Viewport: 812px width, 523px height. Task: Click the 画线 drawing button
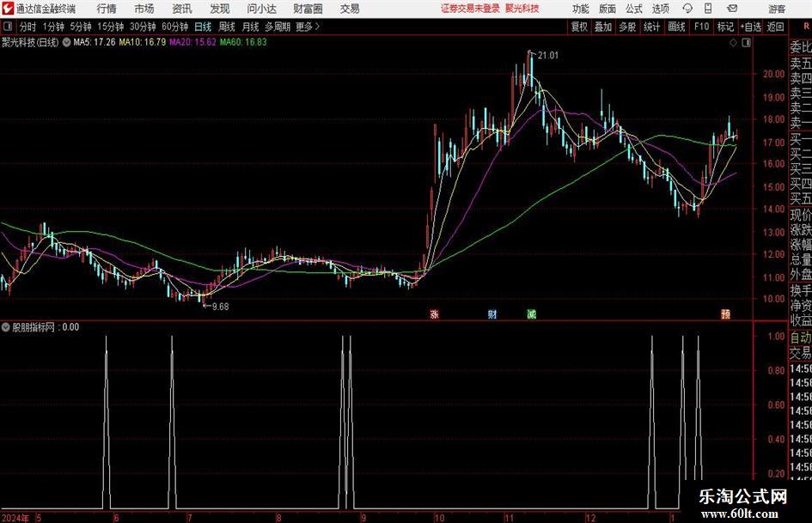pyautogui.click(x=676, y=27)
